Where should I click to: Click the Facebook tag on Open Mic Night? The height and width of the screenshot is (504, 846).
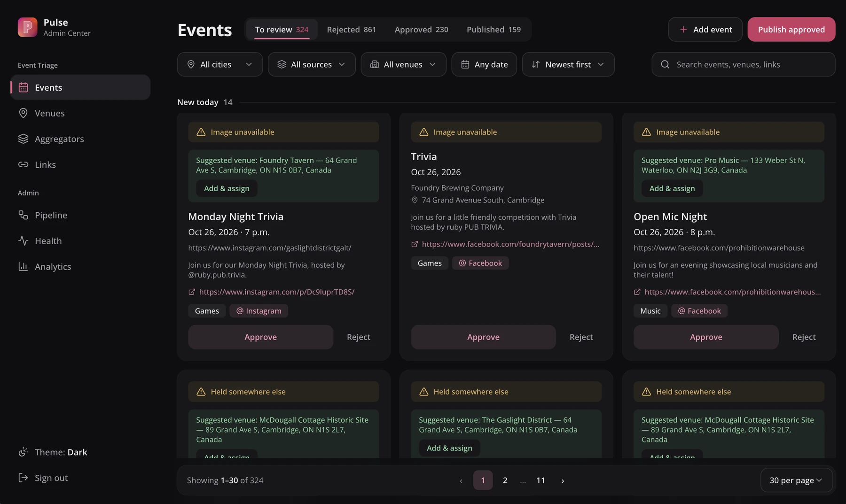699,311
